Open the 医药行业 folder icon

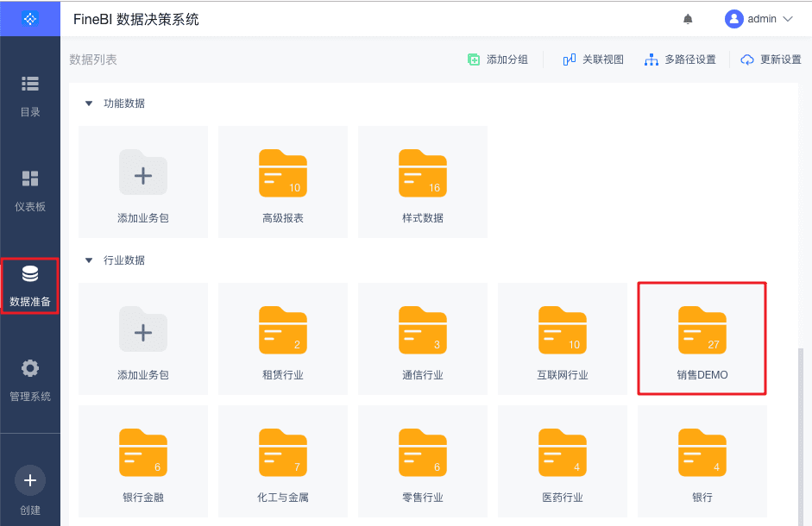click(x=563, y=452)
